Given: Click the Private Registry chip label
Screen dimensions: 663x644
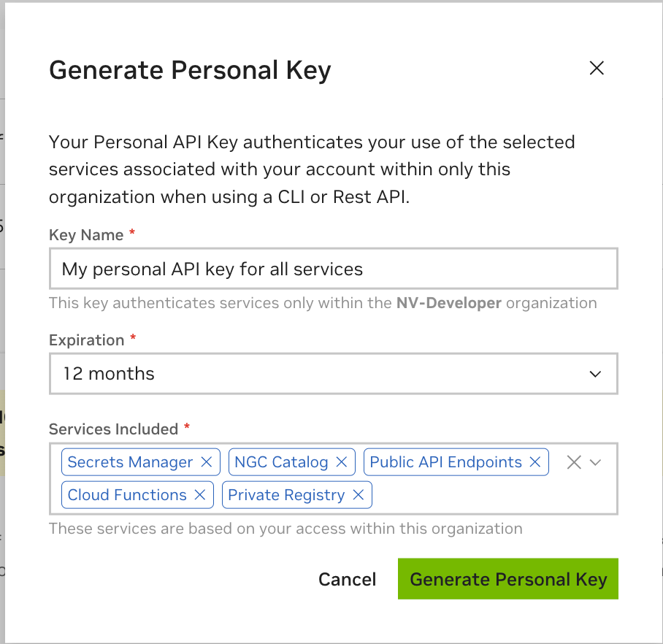Looking at the screenshot, I should (x=286, y=495).
